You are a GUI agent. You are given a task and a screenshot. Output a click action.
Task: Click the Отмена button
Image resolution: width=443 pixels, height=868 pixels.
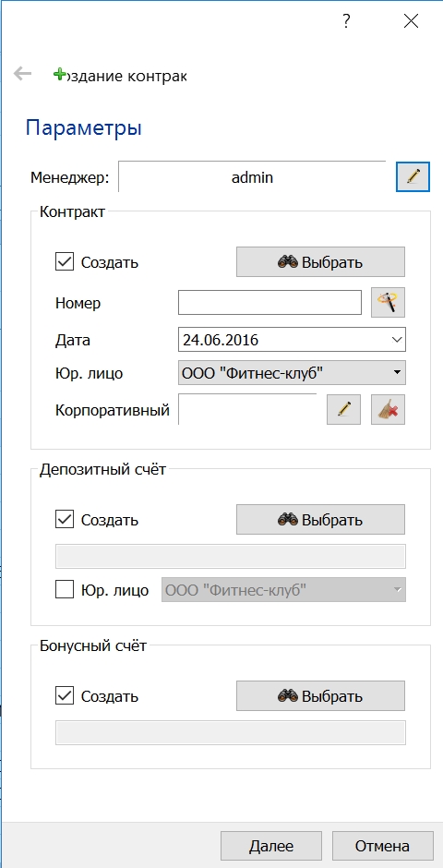383,846
